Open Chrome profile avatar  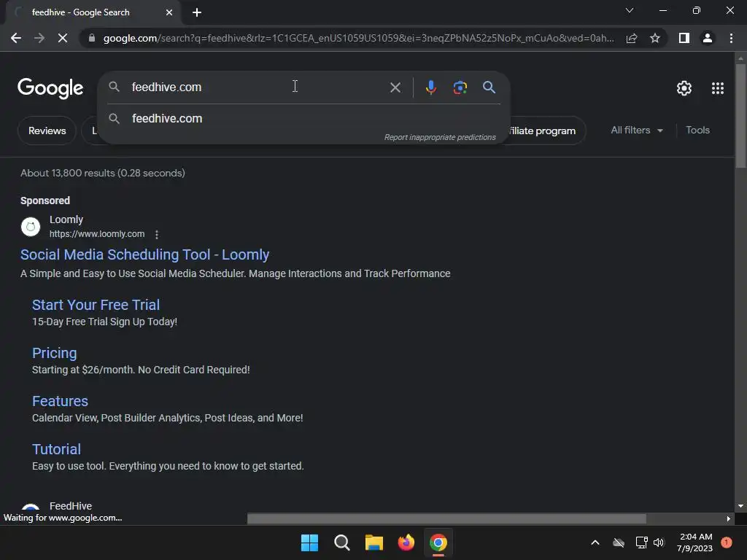click(x=708, y=38)
